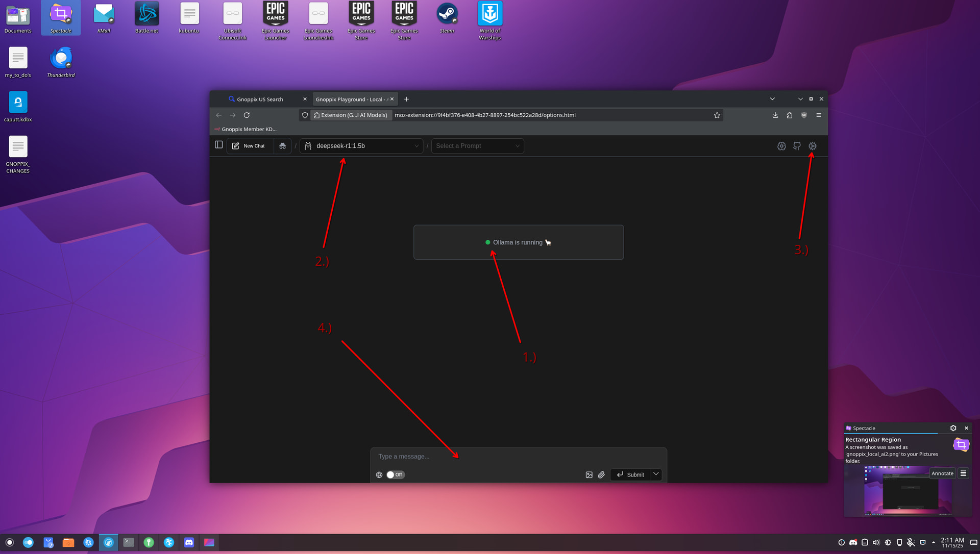
Task: Open the extension settings gear
Action: click(x=813, y=146)
